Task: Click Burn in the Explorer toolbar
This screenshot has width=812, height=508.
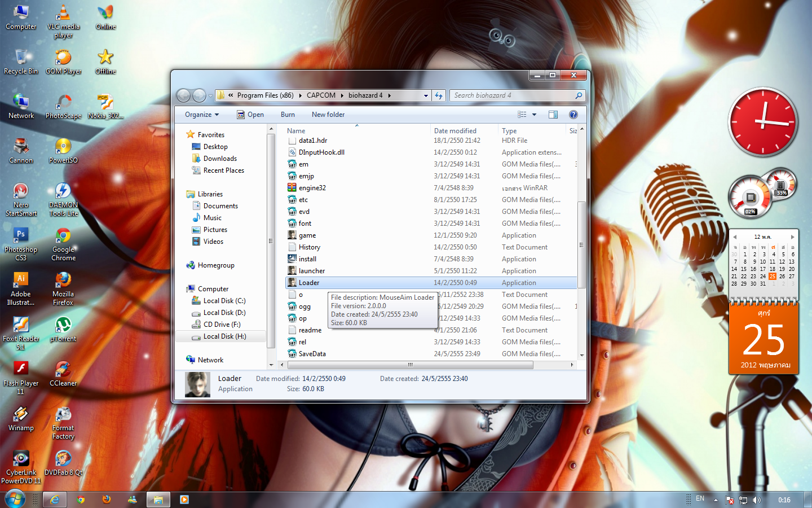Action: click(x=288, y=115)
